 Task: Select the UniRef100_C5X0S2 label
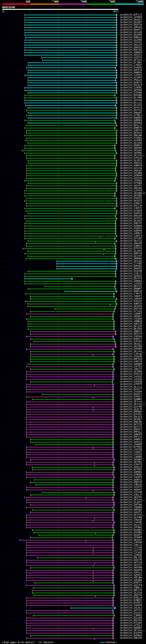point(131,42)
